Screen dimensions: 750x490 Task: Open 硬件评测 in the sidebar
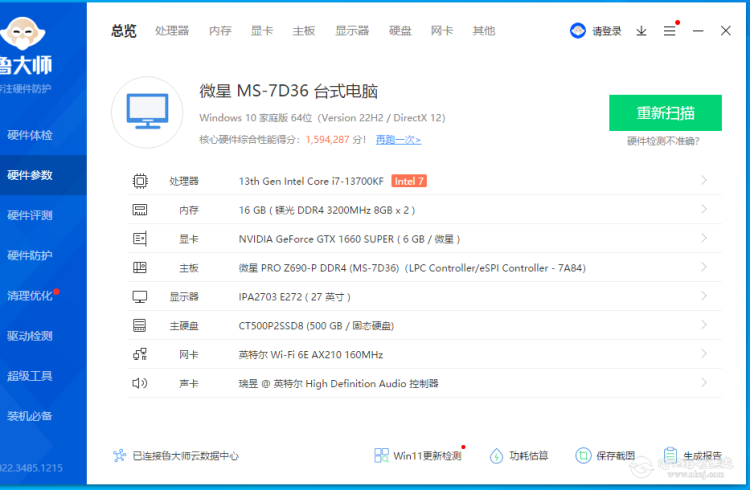(30, 215)
